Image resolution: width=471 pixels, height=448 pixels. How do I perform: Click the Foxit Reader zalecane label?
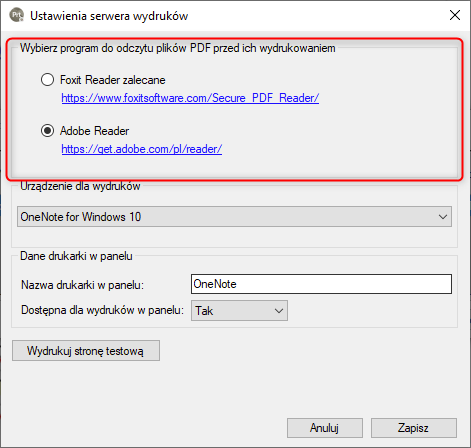pos(113,80)
